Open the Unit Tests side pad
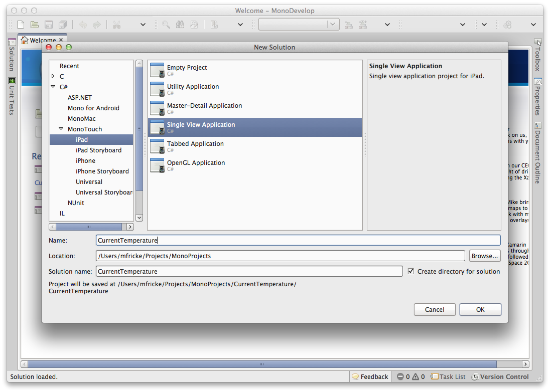This screenshot has width=550, height=392. pos(12,96)
